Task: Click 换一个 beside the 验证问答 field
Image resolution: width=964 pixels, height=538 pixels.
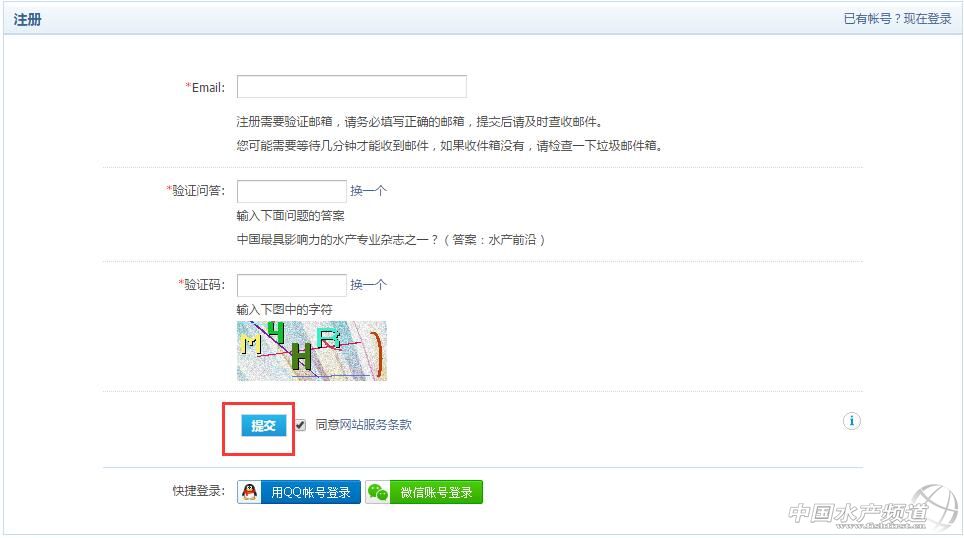Action: click(x=368, y=191)
